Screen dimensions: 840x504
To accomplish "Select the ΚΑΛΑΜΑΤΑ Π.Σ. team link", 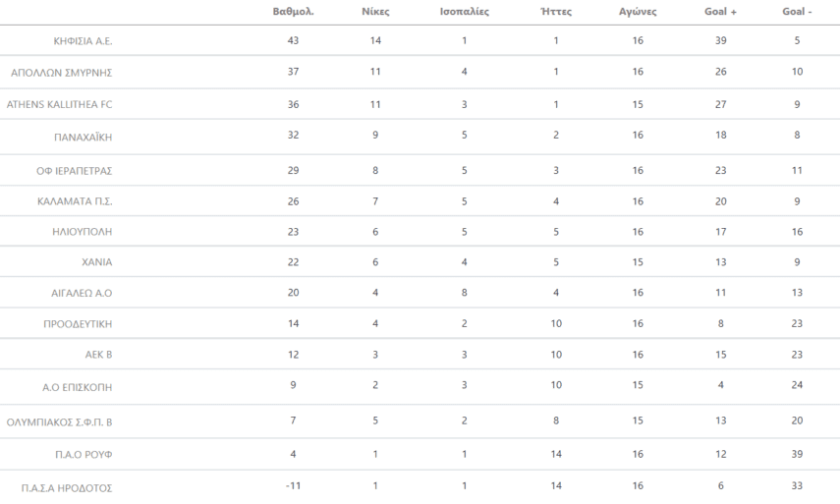I will (x=75, y=201).
